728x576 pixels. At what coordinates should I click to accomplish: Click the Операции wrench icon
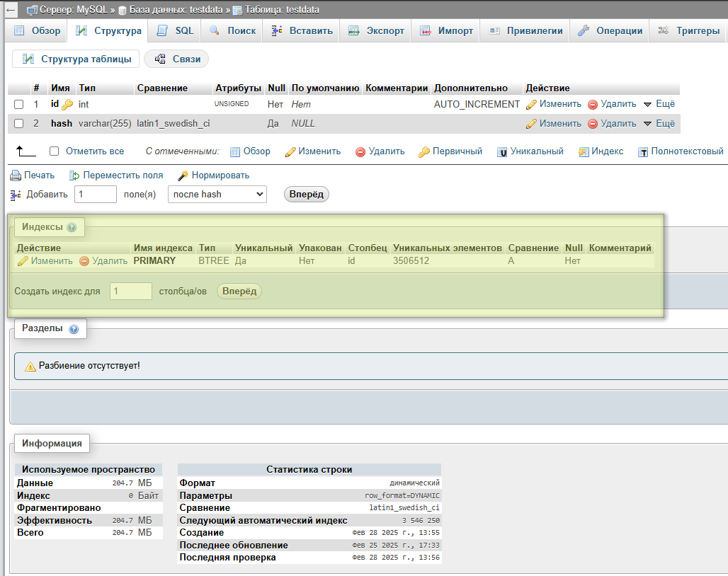(583, 30)
